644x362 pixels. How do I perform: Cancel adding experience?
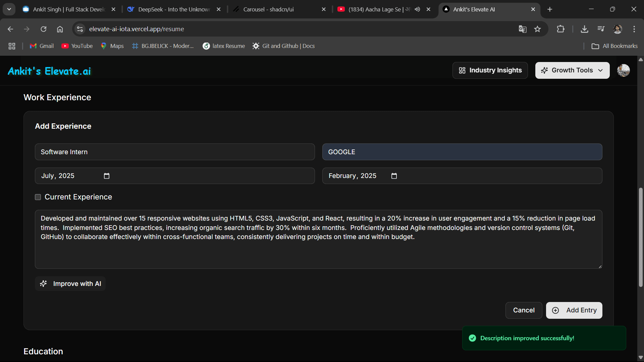click(x=524, y=310)
